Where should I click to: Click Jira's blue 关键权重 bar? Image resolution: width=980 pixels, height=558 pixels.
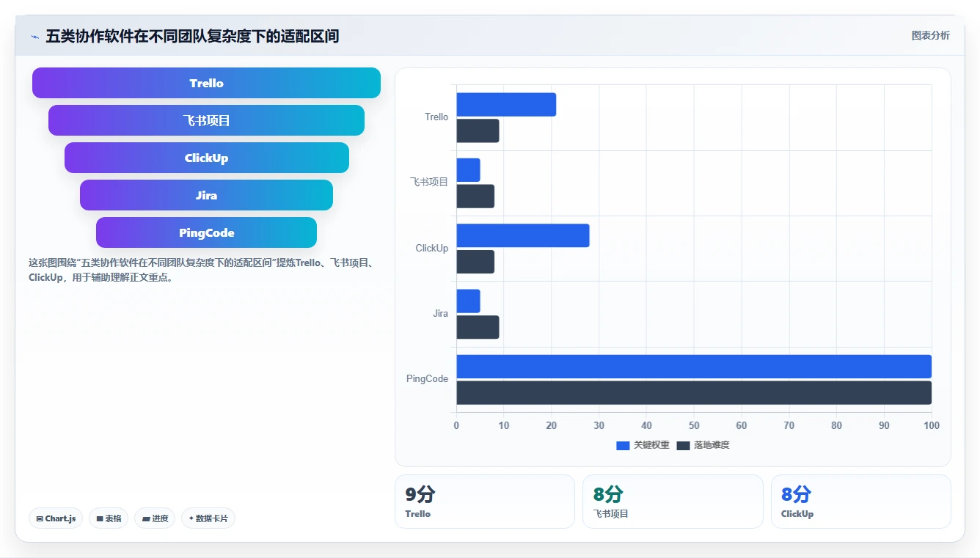tap(468, 301)
